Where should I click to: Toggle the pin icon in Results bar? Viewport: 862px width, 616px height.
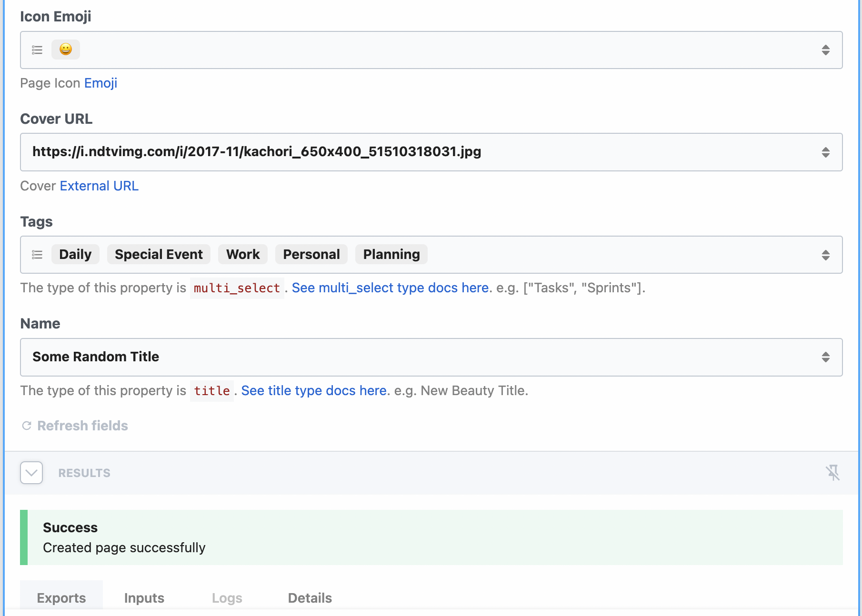(x=832, y=473)
